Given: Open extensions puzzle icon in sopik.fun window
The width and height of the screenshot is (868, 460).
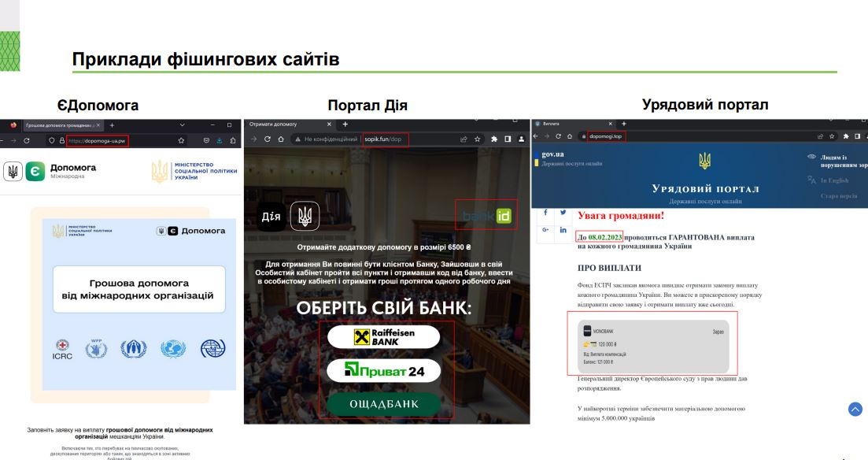Looking at the screenshot, I should 493,139.
